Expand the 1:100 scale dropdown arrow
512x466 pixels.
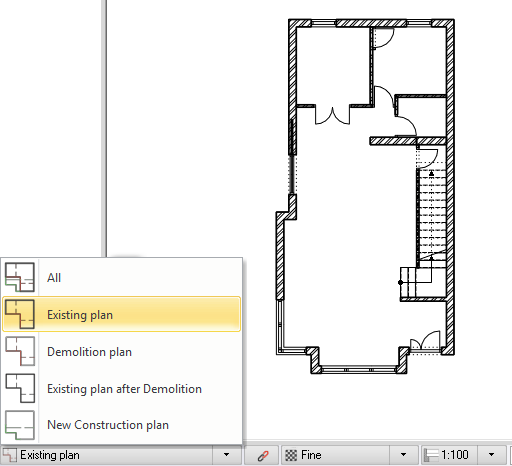tap(491, 455)
